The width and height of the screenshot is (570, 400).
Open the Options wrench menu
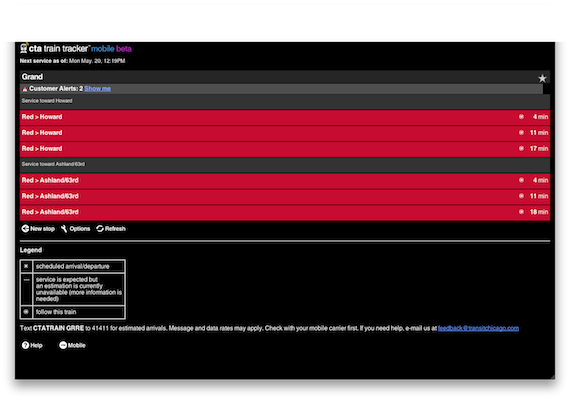[x=75, y=229]
